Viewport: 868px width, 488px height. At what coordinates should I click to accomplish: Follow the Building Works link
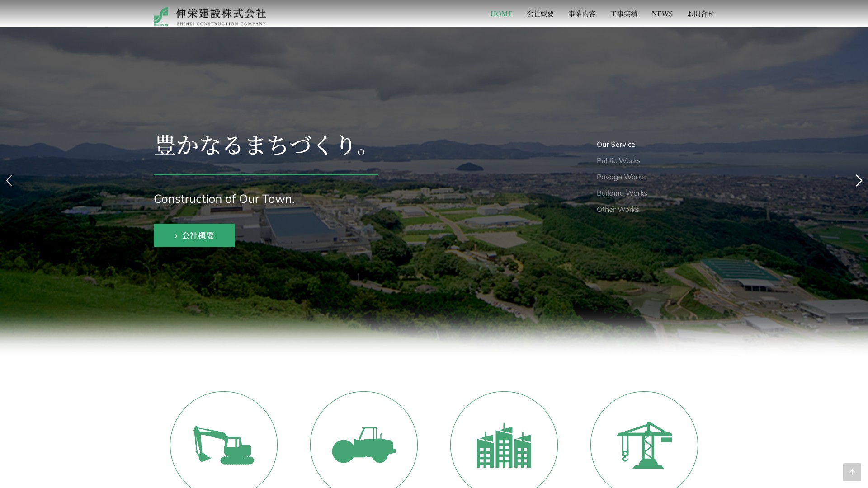(622, 193)
